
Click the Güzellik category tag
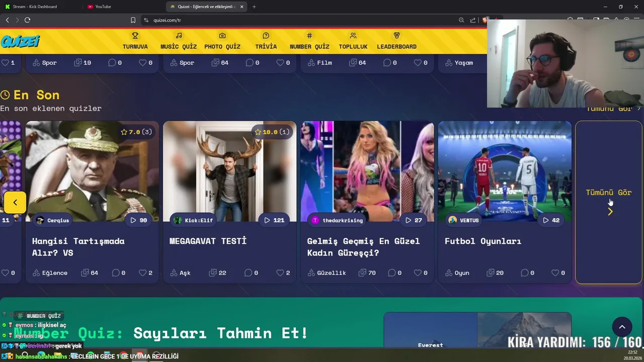(327, 273)
